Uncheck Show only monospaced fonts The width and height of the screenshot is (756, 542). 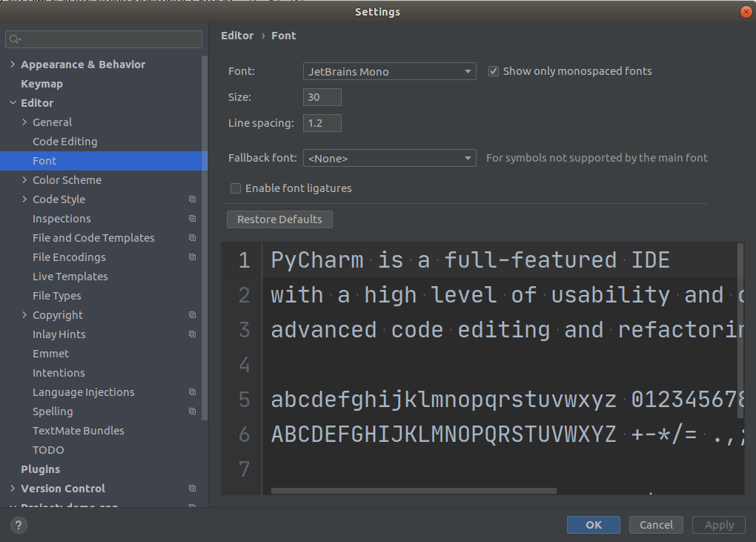tap(494, 71)
